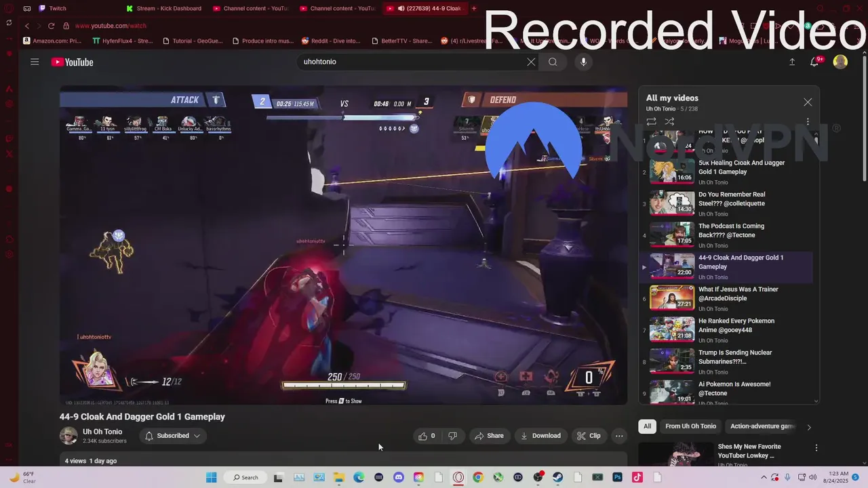The image size is (868, 488).
Task: Open the system volume tray icon
Action: tap(812, 477)
